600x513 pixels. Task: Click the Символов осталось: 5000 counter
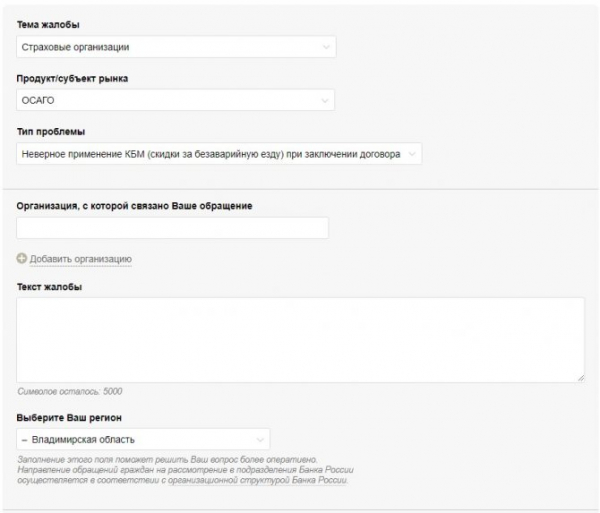coord(70,391)
